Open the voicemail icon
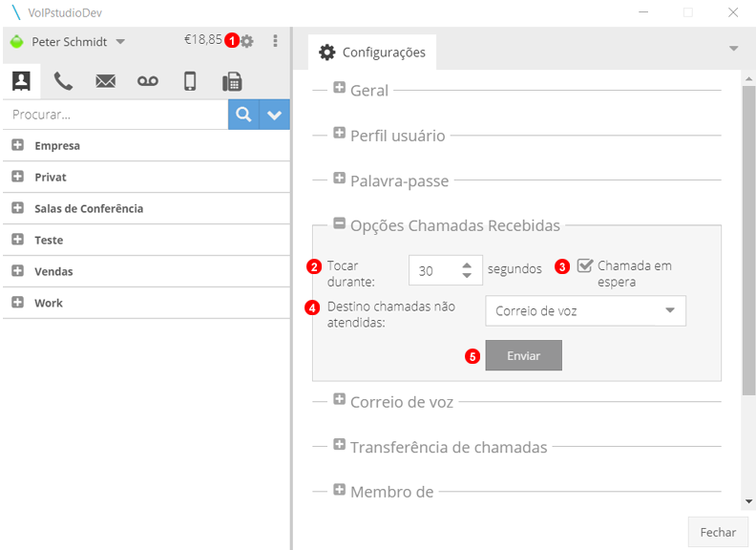This screenshot has height=550, width=756. [x=147, y=81]
